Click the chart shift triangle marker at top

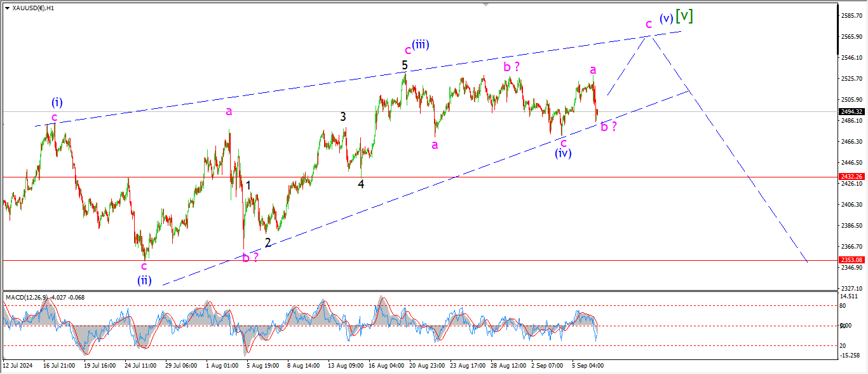[x=486, y=4]
